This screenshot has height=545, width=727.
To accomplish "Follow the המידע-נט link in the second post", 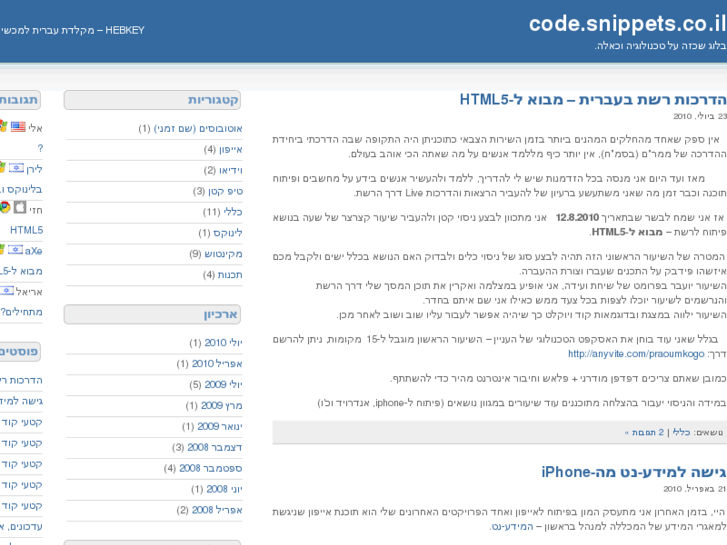I will [x=512, y=526].
